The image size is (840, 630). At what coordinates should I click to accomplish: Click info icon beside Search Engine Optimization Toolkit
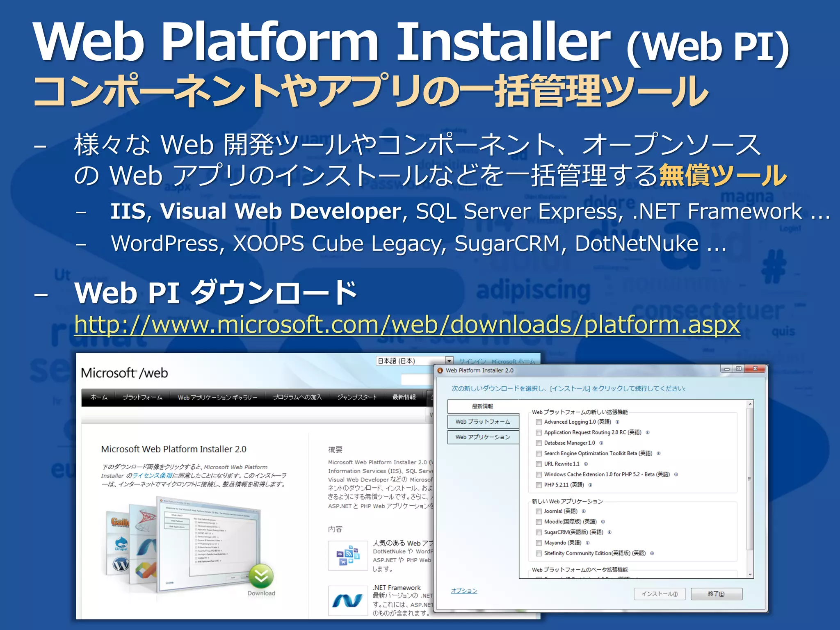pos(659,454)
